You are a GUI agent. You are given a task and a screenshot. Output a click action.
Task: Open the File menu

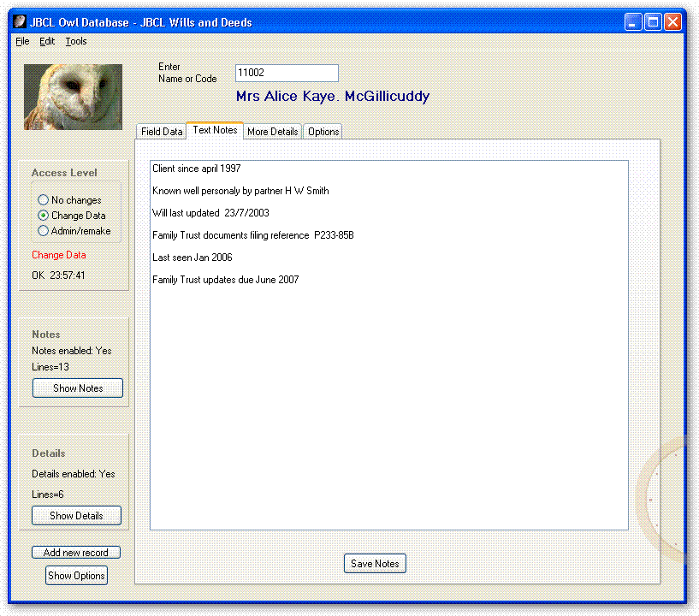point(22,41)
